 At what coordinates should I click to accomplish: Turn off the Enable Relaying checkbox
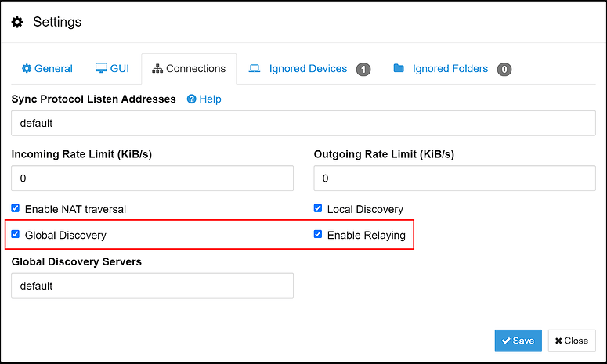coord(318,234)
